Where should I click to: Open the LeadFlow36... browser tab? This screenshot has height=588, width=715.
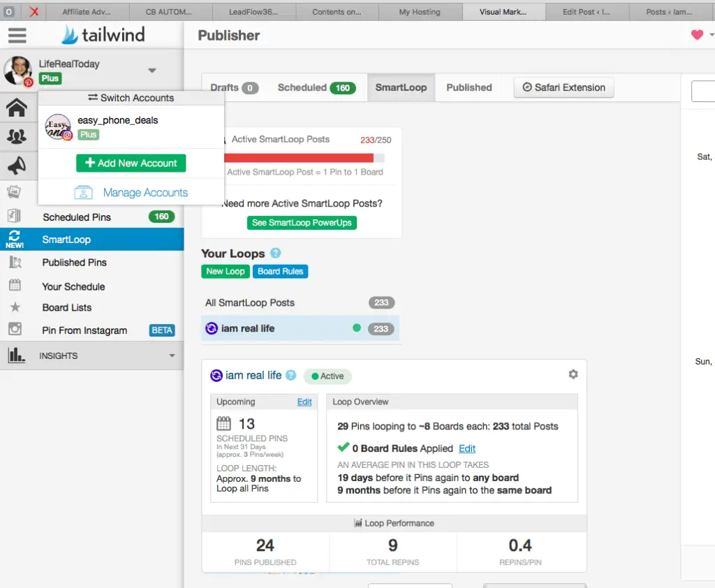click(253, 12)
